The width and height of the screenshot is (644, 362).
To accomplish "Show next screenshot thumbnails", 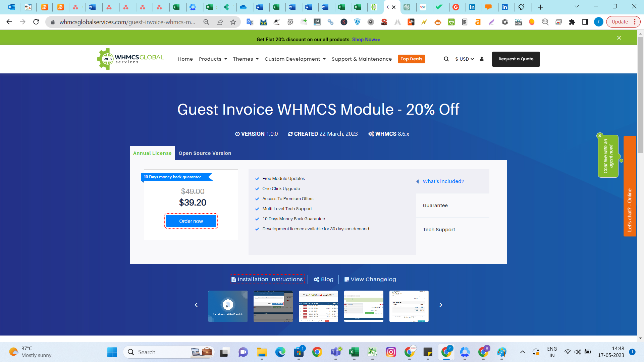I will [x=441, y=305].
